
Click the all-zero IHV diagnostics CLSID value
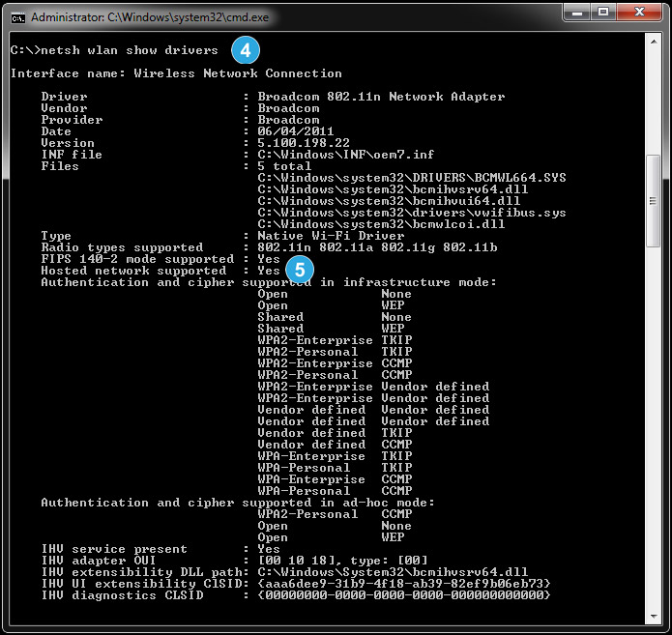click(404, 595)
